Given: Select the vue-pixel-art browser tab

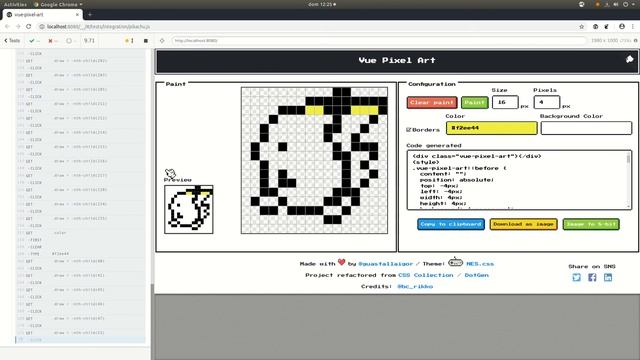Looking at the screenshot, I should 42,14.
